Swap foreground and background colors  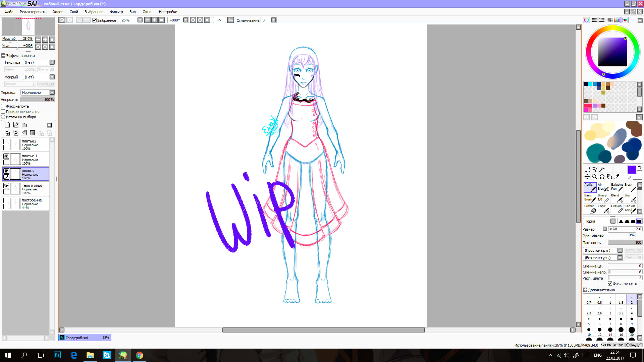click(x=639, y=167)
